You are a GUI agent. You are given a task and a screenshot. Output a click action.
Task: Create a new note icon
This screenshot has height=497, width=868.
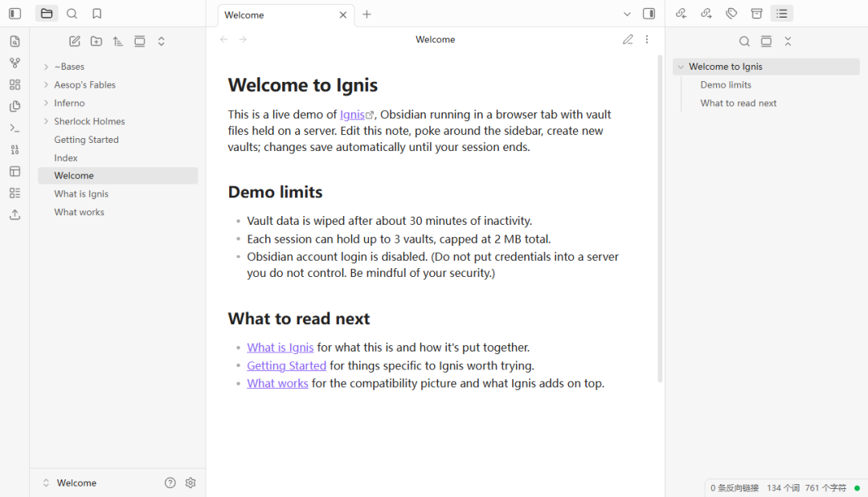pyautogui.click(x=75, y=42)
